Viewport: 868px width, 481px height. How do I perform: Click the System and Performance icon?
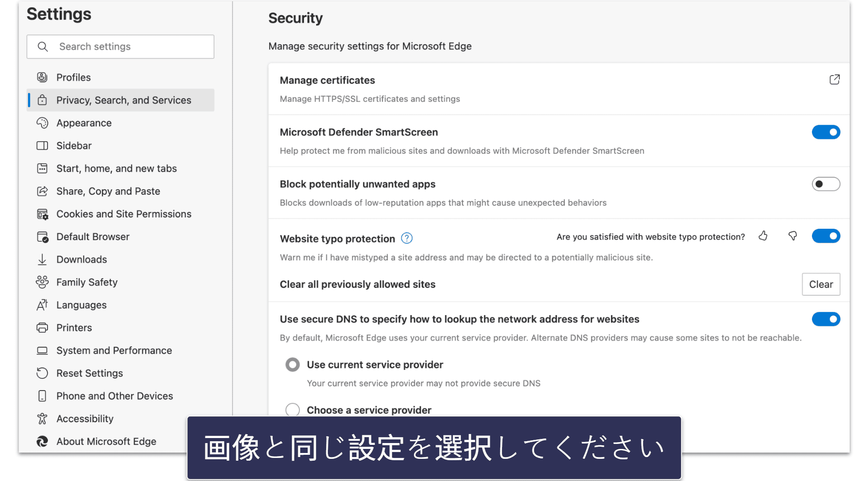point(42,350)
